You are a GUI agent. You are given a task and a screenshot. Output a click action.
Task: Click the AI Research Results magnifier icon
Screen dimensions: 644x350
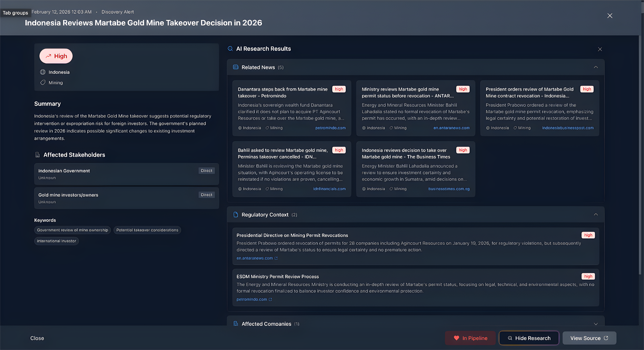[230, 48]
